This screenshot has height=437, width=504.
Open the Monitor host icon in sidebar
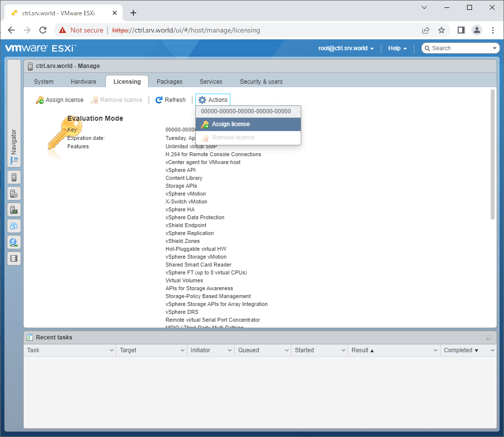[x=14, y=209]
